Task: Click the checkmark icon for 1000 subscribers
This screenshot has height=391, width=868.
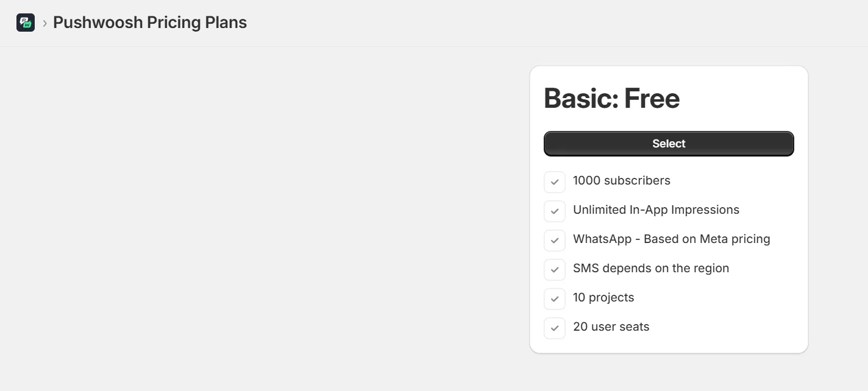Action: click(x=555, y=181)
